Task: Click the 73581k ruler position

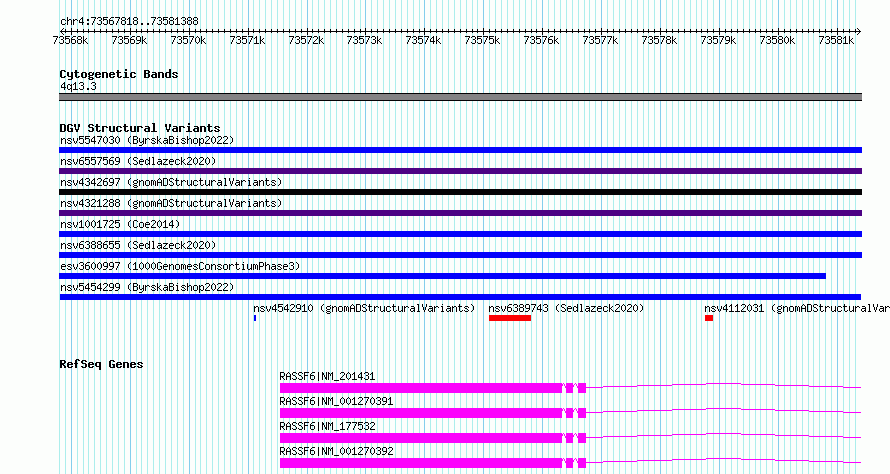Action: [837, 40]
